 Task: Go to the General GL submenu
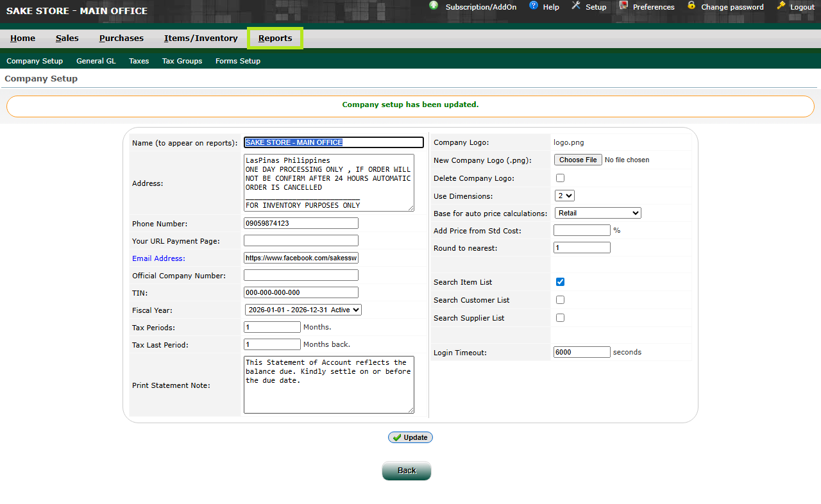point(96,61)
